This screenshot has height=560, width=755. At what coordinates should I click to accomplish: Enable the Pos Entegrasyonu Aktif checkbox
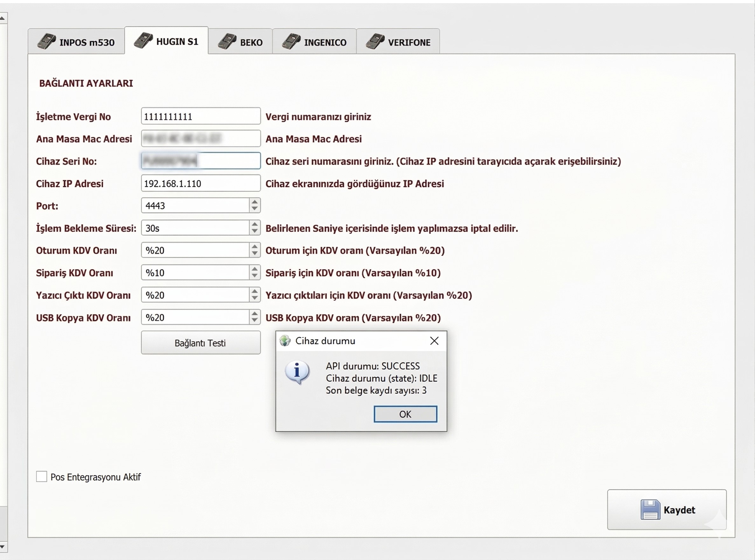click(x=41, y=476)
